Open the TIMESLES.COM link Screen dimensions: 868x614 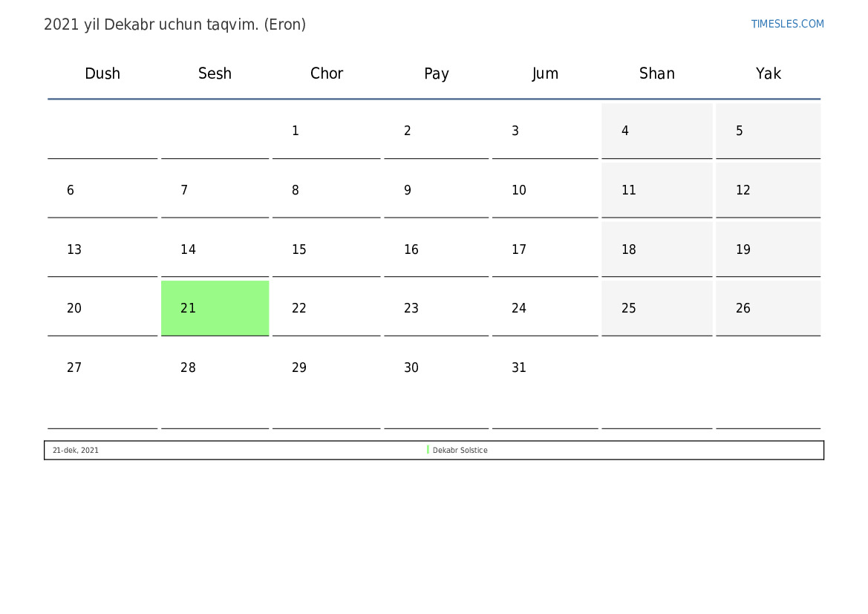pyautogui.click(x=787, y=24)
